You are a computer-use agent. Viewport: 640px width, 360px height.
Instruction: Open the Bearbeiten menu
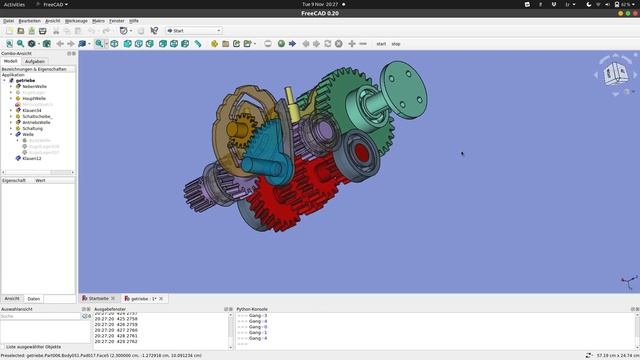pos(29,21)
